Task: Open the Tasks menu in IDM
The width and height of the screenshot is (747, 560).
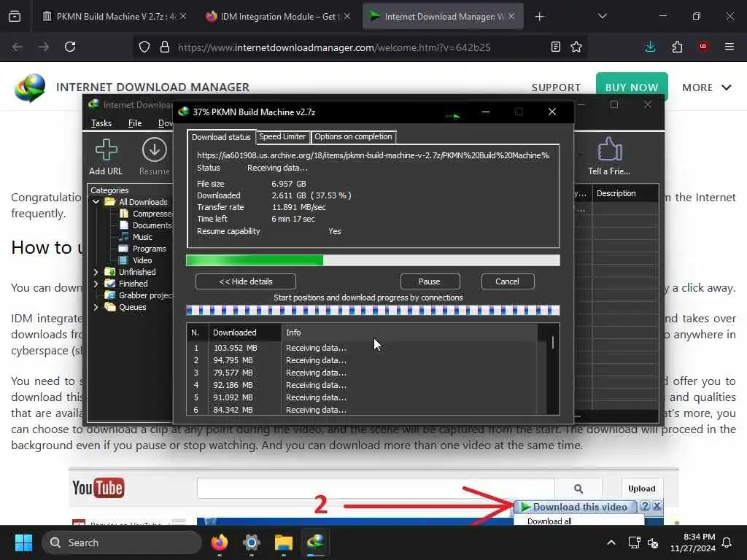Action: pyautogui.click(x=101, y=123)
